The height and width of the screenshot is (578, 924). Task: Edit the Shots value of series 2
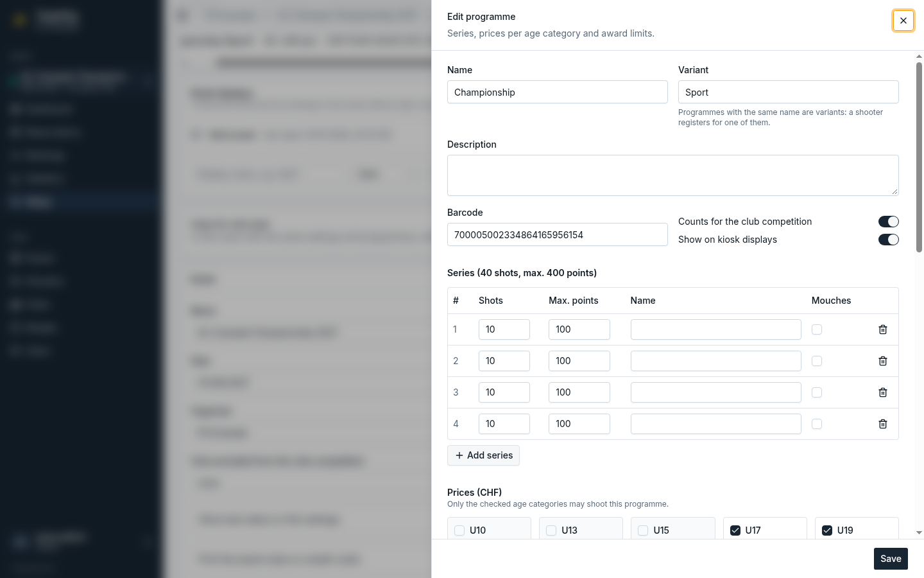tap(504, 361)
